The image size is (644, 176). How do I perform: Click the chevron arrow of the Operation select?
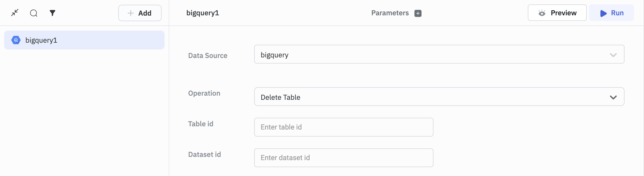coord(613,97)
